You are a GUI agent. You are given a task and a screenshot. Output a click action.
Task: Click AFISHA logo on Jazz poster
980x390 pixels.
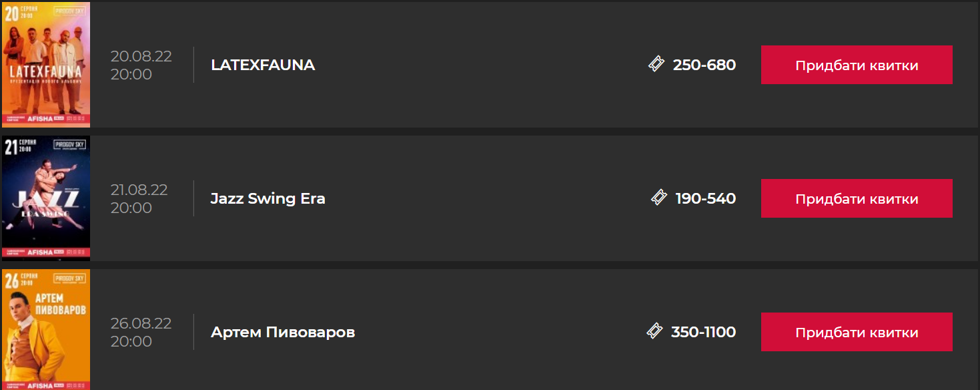tap(40, 252)
